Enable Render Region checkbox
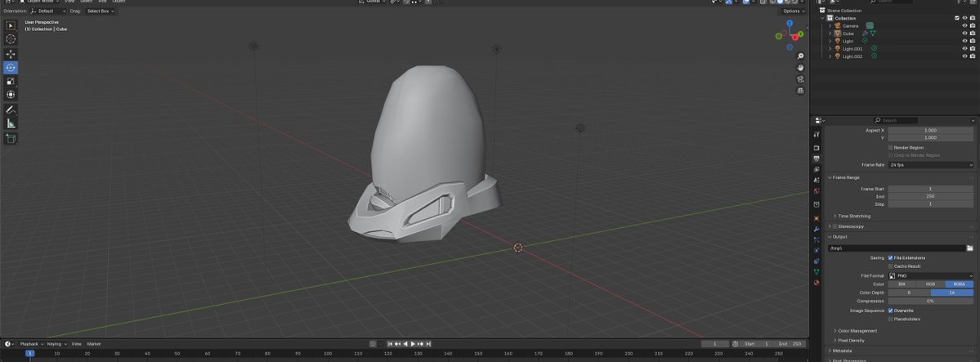 [891, 148]
